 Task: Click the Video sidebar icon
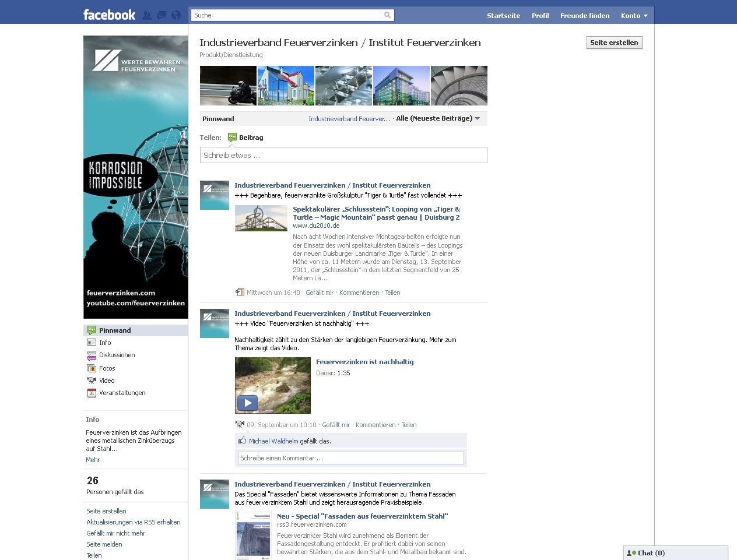coord(92,381)
